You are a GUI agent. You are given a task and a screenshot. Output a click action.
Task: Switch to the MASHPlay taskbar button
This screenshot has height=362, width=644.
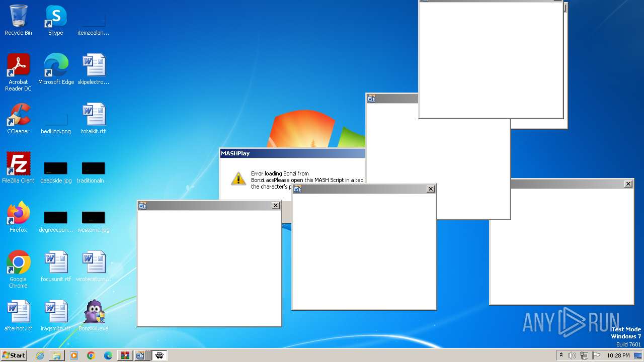point(159,355)
